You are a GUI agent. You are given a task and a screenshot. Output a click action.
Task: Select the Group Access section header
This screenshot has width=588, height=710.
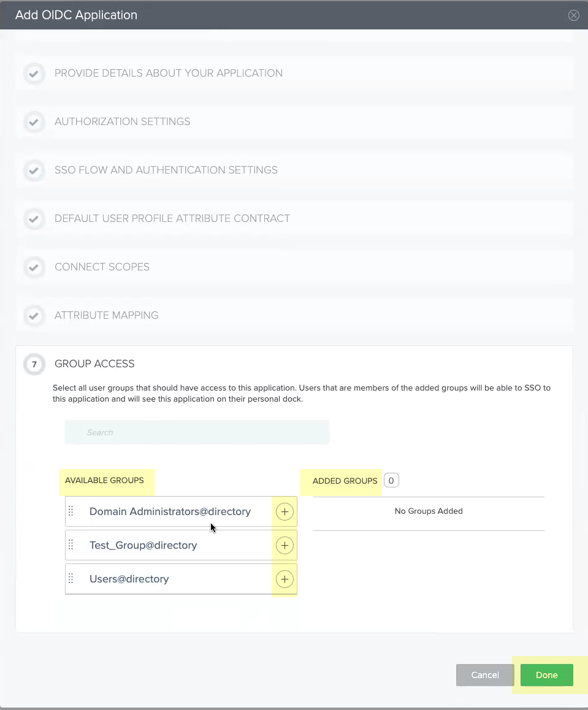tap(94, 364)
